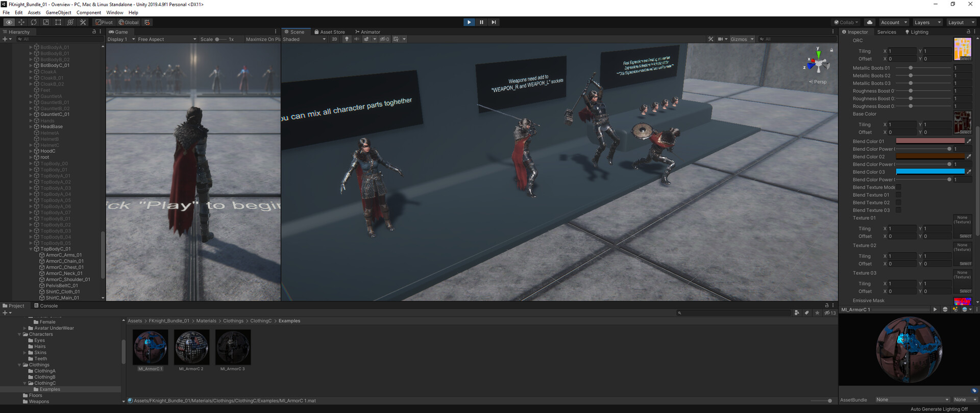This screenshot has height=413, width=980.
Task: Open the Component menu
Action: [89, 13]
